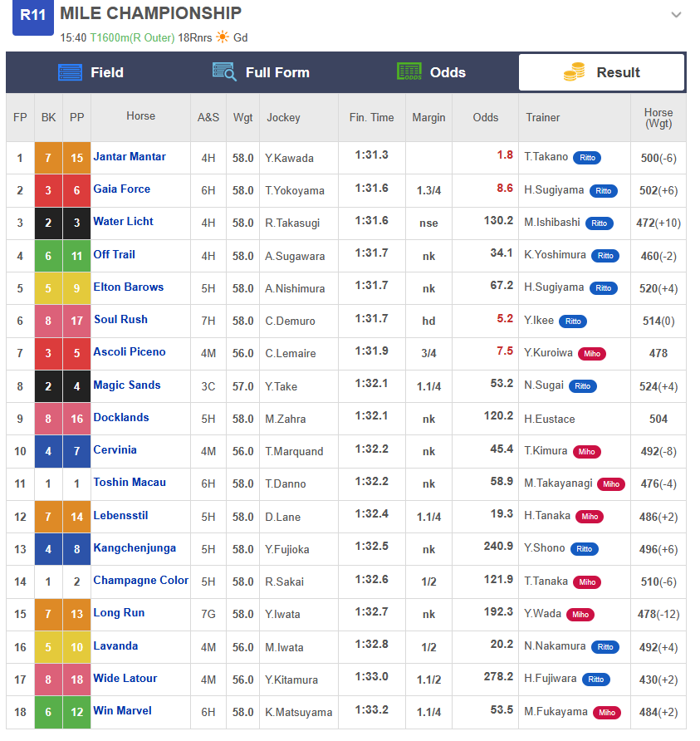Click the gold coins Result icon

(574, 71)
